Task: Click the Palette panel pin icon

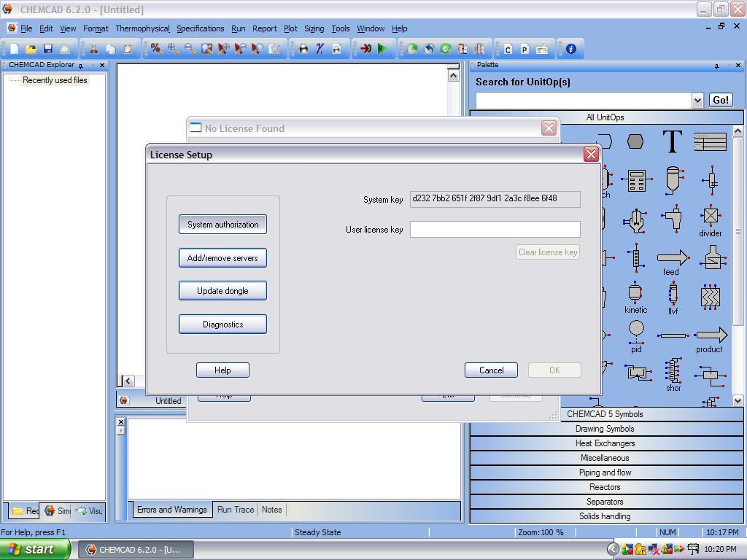Action: tap(717, 66)
